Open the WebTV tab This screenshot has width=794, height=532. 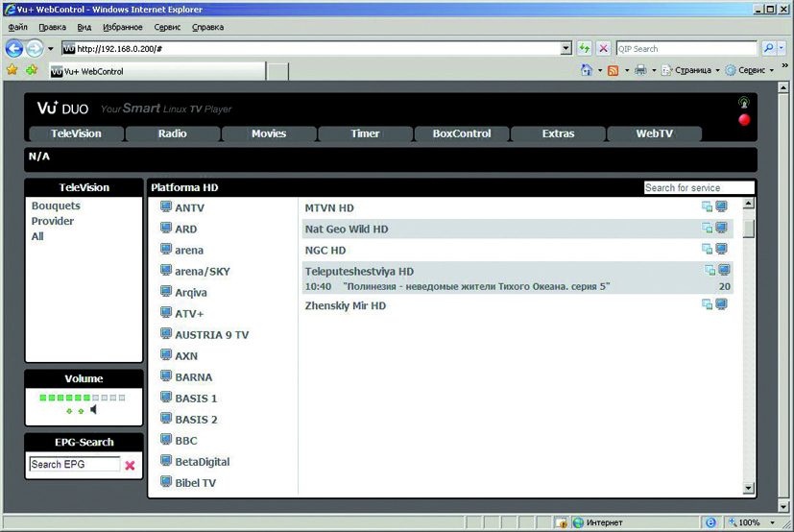click(x=654, y=133)
